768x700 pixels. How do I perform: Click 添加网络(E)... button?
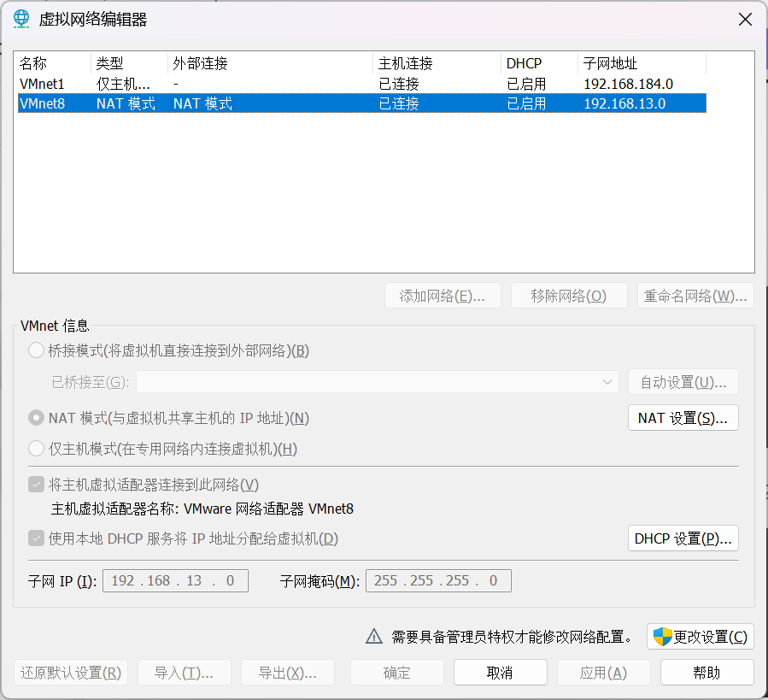pos(443,296)
